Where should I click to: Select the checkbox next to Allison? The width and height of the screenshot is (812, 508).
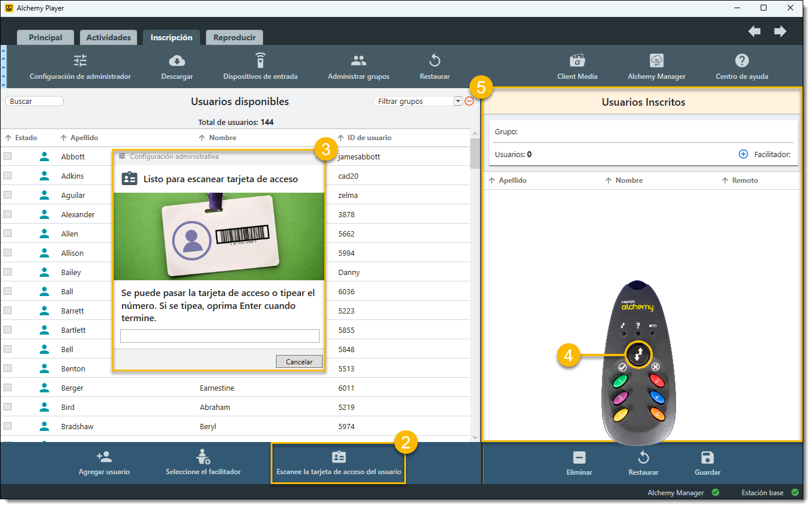[x=8, y=253]
